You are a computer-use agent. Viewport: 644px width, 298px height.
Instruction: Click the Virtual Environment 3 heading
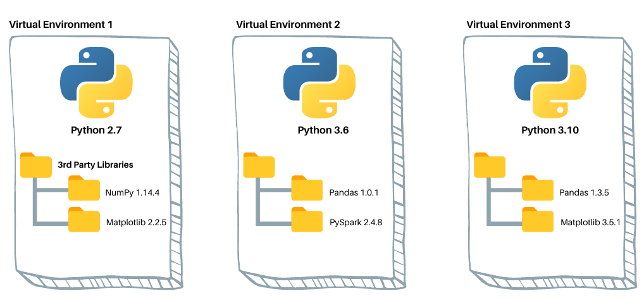click(x=518, y=25)
